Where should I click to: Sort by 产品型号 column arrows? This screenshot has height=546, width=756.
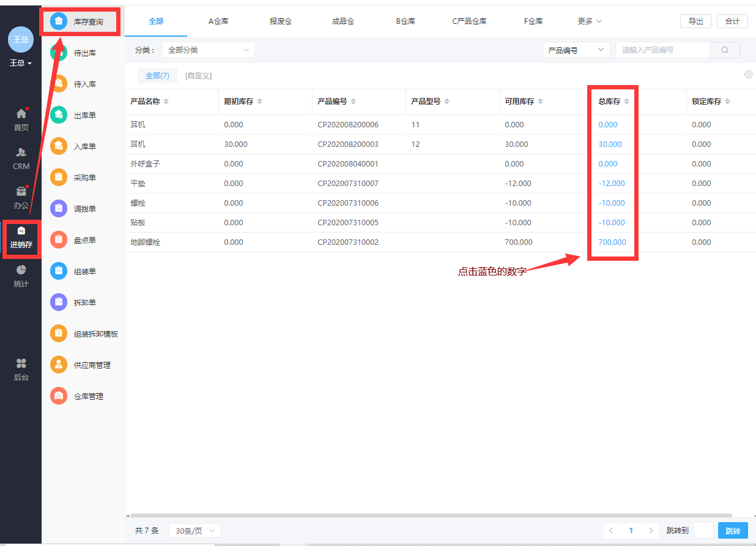447,102
